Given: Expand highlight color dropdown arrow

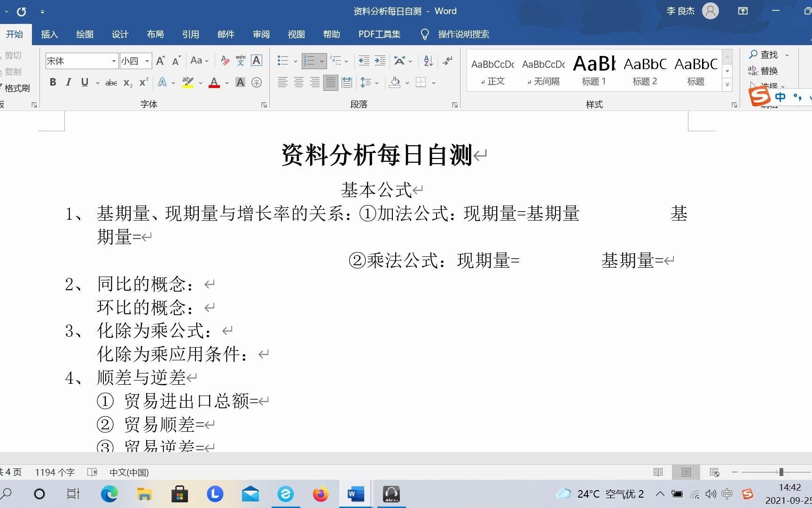Looking at the screenshot, I should tap(201, 83).
